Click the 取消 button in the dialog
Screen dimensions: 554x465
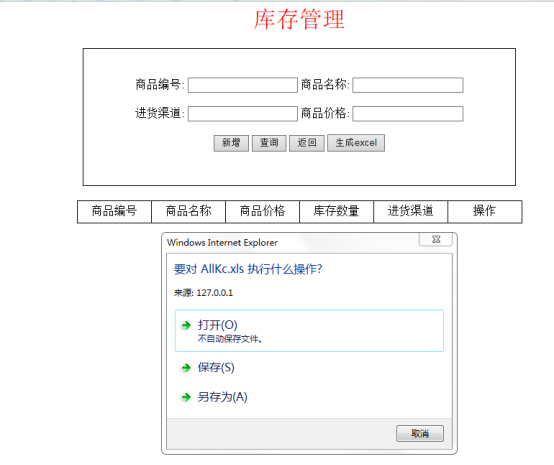pos(420,433)
